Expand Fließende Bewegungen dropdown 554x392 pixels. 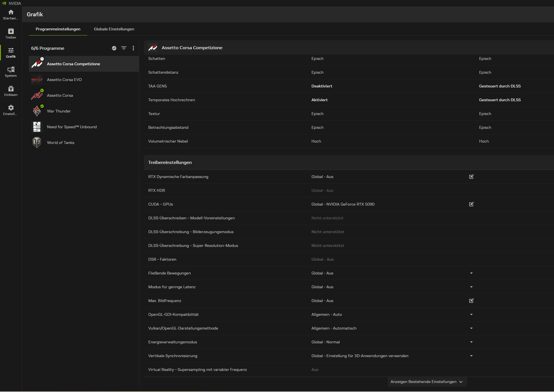tap(471, 273)
